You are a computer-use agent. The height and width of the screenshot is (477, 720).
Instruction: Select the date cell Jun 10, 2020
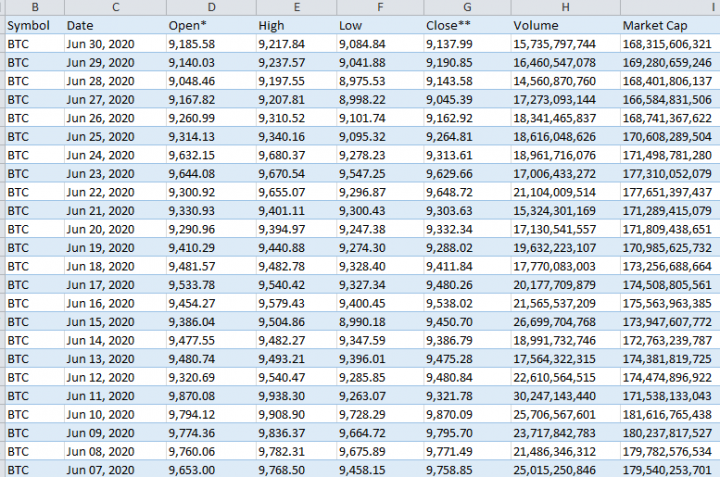(x=115, y=414)
